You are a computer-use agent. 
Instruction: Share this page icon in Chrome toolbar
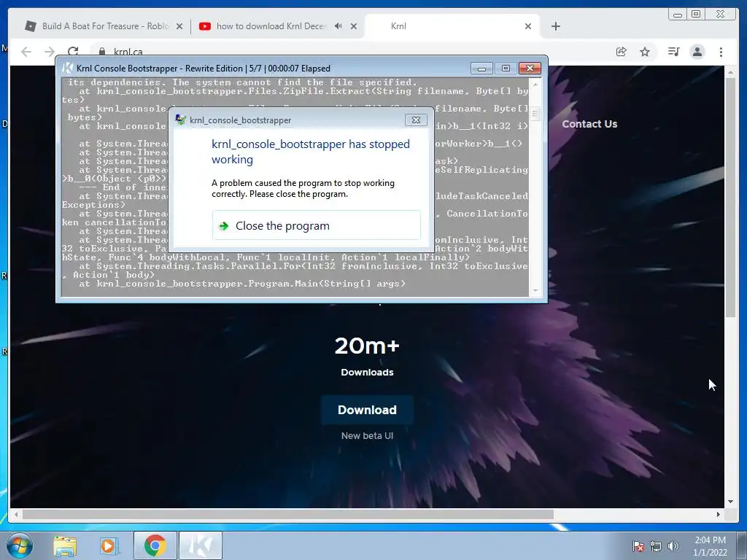tap(622, 52)
